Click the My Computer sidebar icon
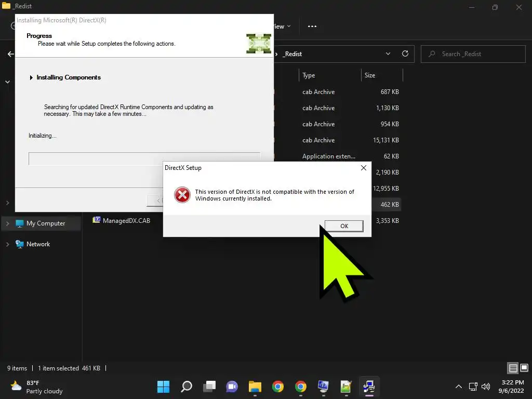Viewport: 532px width, 399px height. pyautogui.click(x=20, y=223)
